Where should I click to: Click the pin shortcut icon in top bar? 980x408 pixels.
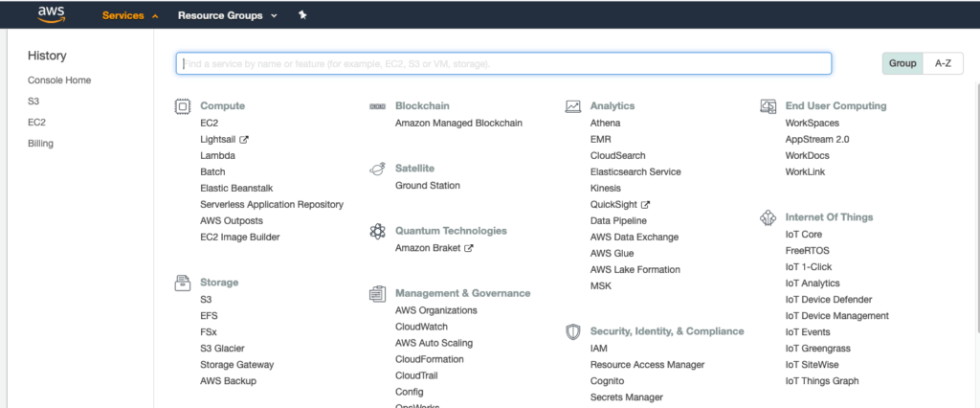point(302,15)
